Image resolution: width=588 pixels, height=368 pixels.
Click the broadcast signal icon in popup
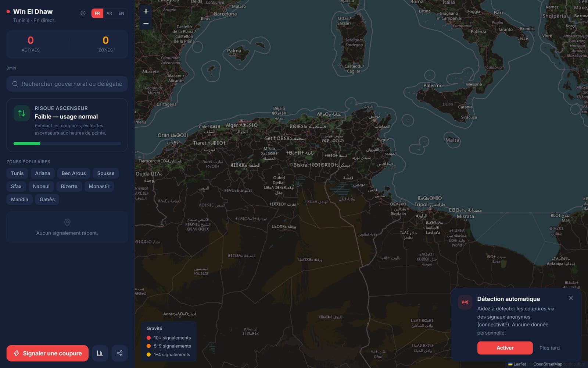(465, 302)
